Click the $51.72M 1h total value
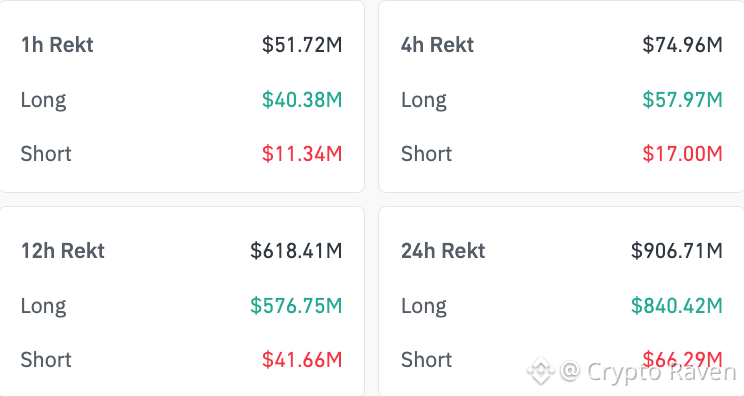Viewport: 744px width, 396px height. (x=302, y=45)
